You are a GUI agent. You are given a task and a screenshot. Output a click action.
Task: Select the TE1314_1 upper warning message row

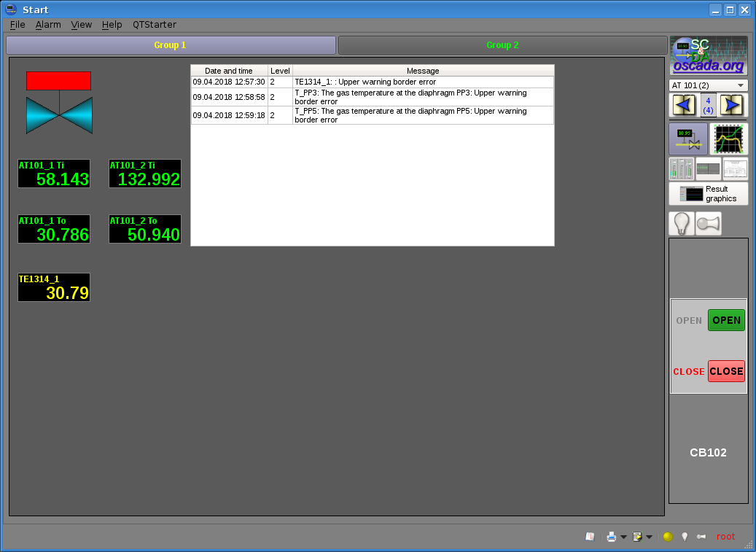coord(373,82)
